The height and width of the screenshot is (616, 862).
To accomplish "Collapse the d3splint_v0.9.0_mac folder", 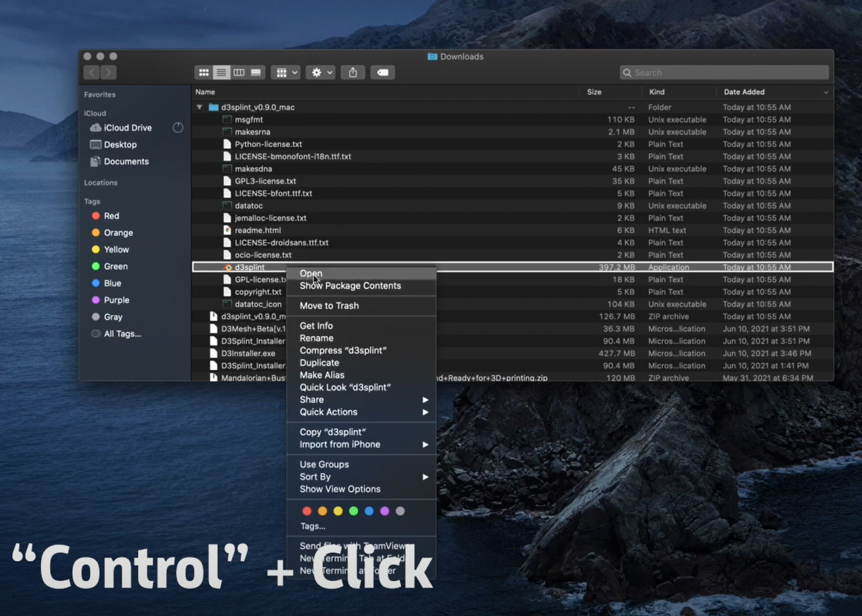I will tap(199, 107).
